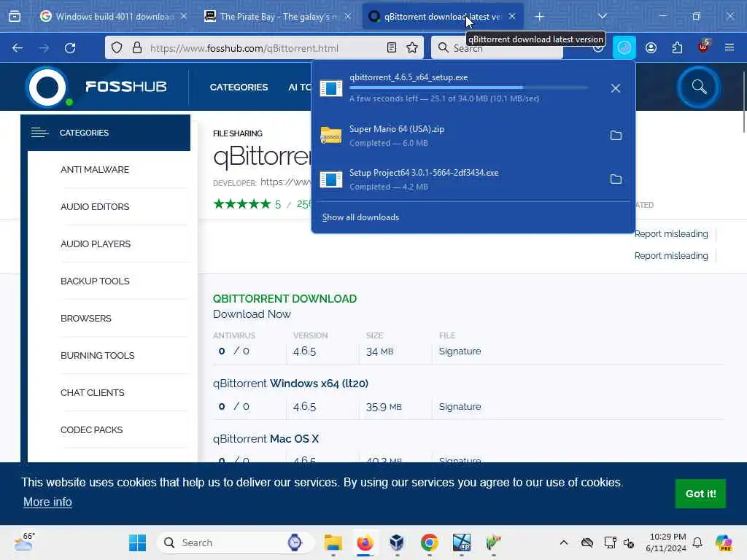This screenshot has width=747, height=560.
Task: Open File Explorer from taskbar
Action: [x=333, y=542]
